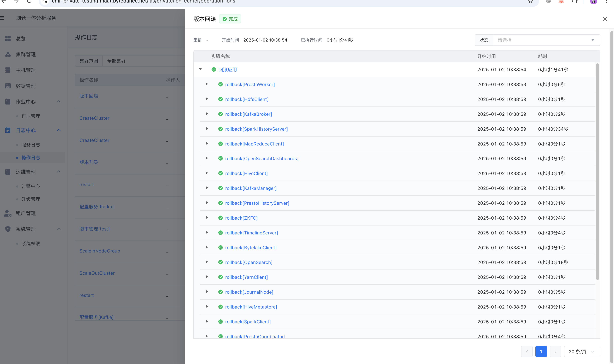Click the rollback[KafkaManager] link
Image resolution: width=614 pixels, height=364 pixels.
tap(251, 188)
